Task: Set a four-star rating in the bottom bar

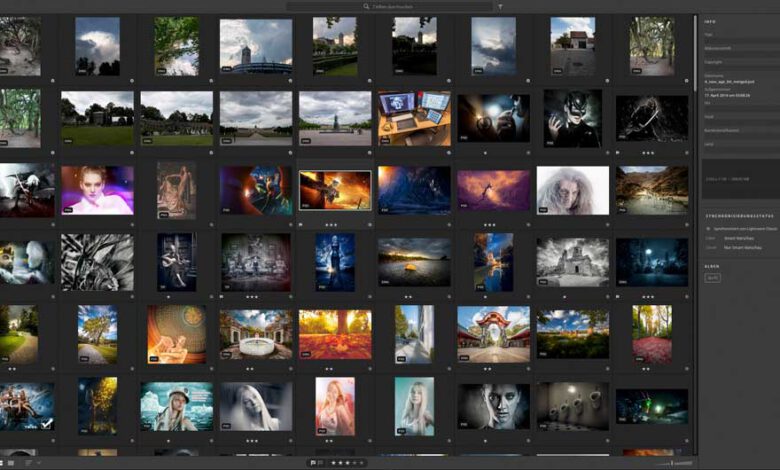Action: tap(355, 463)
